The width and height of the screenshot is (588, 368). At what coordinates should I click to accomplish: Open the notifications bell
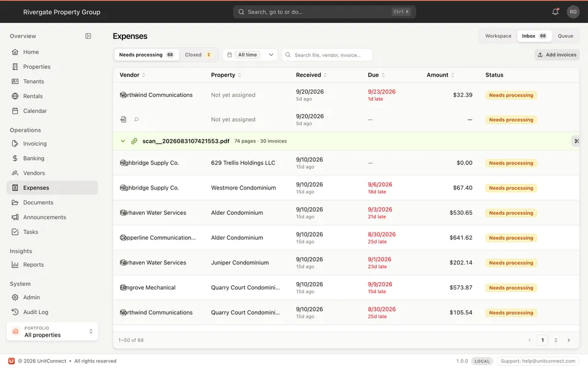[x=556, y=12]
